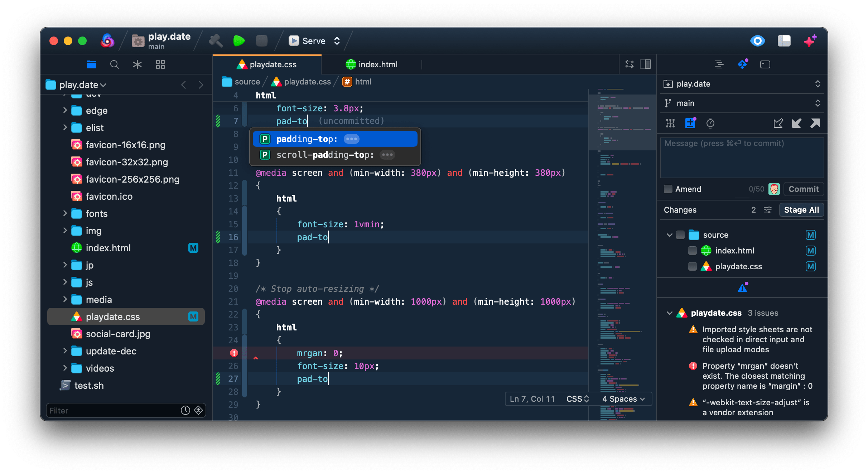
Task: Click the push arrow icon in Git panel
Action: click(815, 123)
